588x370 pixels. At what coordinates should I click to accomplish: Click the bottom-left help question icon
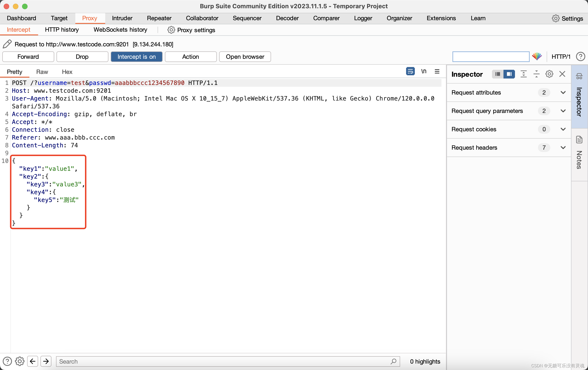(7, 361)
